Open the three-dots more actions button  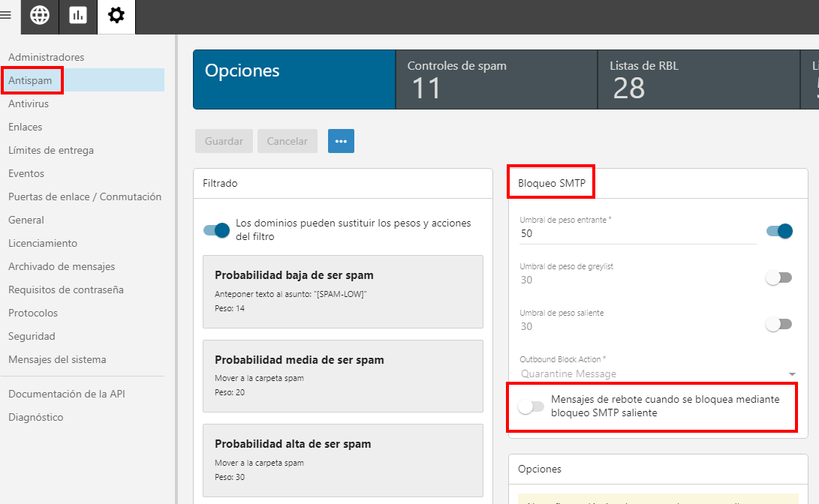pos(341,141)
